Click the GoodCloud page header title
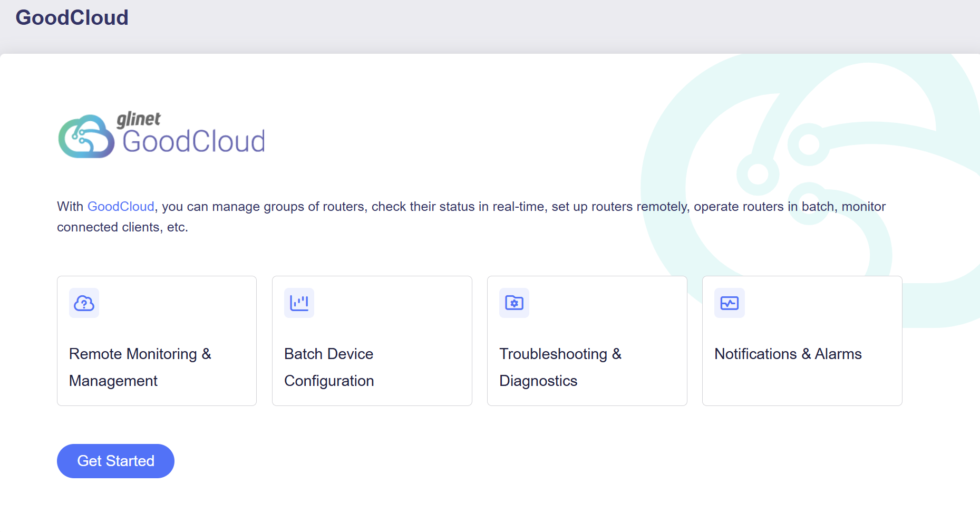 pos(72,17)
